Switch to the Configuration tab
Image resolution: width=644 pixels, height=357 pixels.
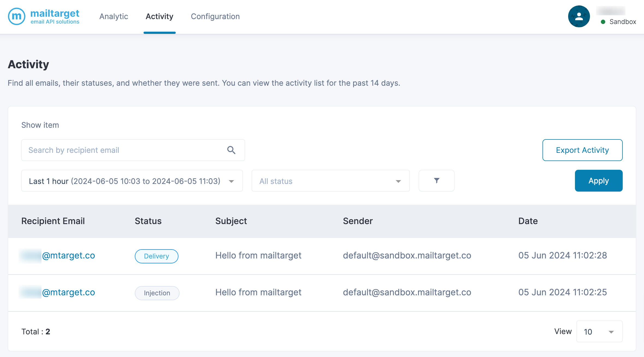point(215,16)
